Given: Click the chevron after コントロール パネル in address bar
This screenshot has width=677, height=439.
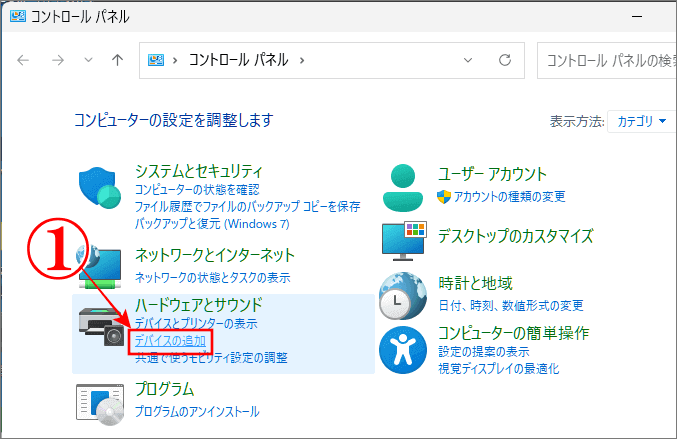Looking at the screenshot, I should [x=302, y=60].
